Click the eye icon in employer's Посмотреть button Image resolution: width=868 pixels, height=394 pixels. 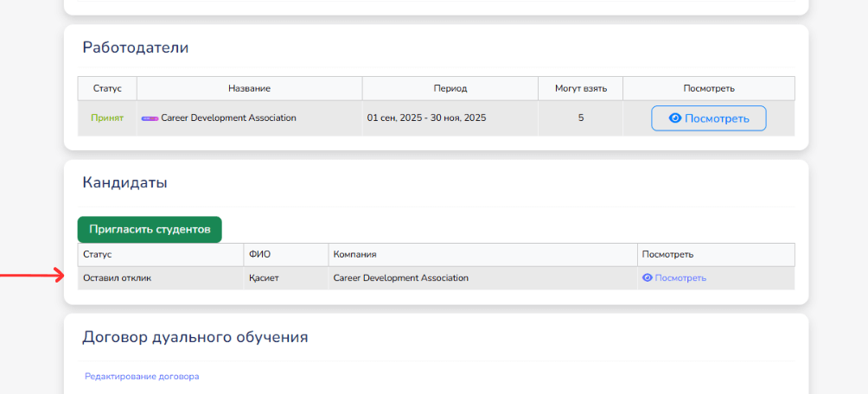(675, 118)
